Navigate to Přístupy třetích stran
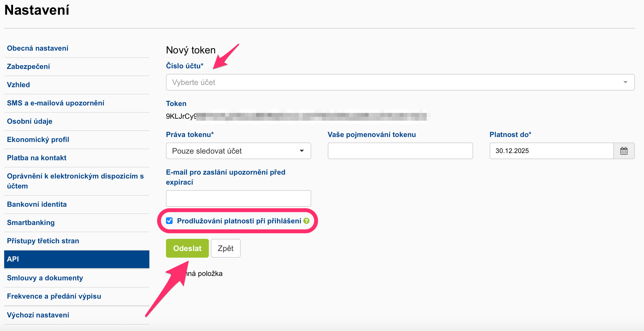Screen dimensions: 644x331 [x=43, y=241]
